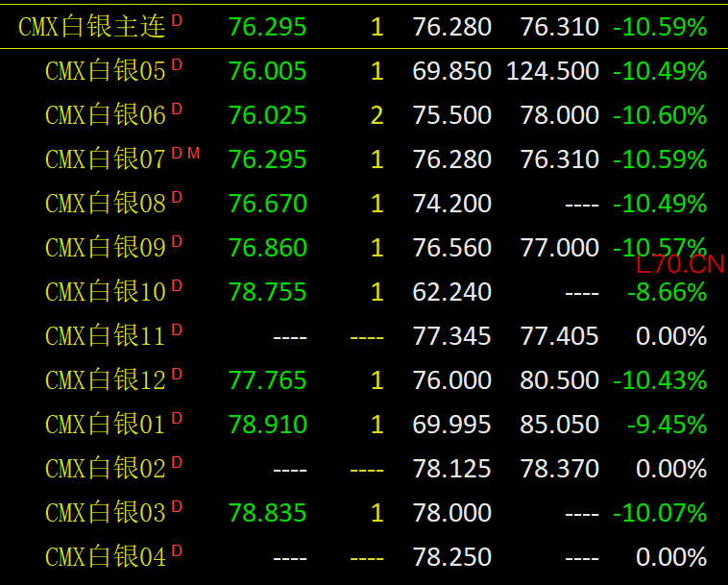Click the red D marker beside CMX白银05
This screenshot has width=728, height=585.
(x=177, y=64)
